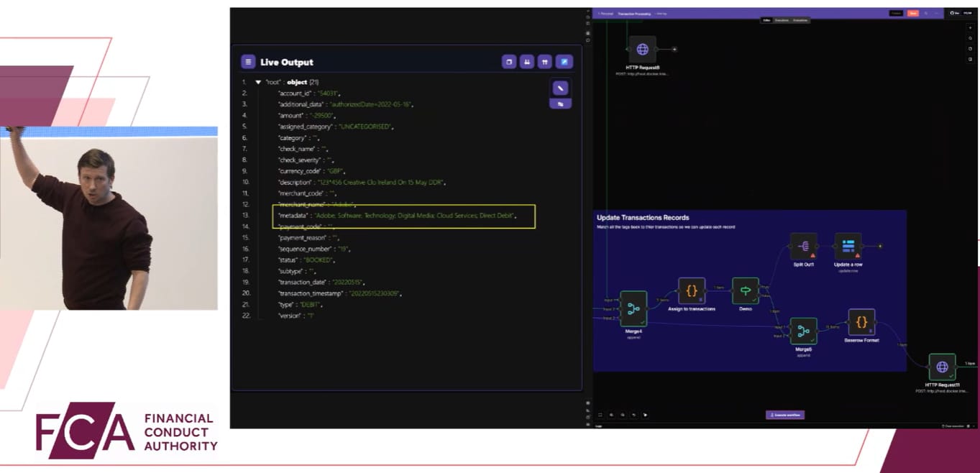
Task: Click plus connector after HTTP Request8 node
Action: click(x=674, y=50)
